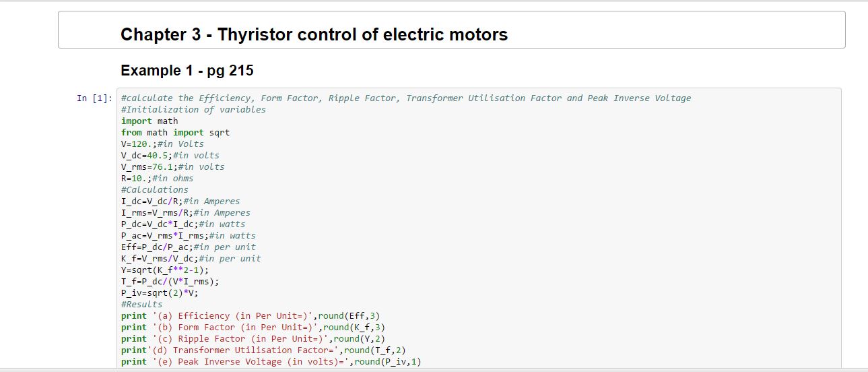Screen dimensions: 868x372
Task: Select the In [1] cell prompt
Action: [94, 98]
